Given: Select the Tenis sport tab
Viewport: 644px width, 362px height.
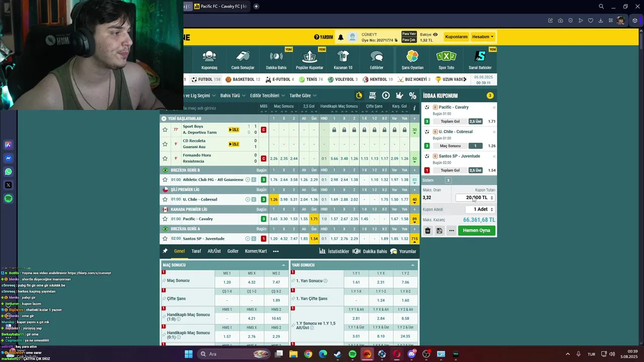Looking at the screenshot, I should click(311, 79).
